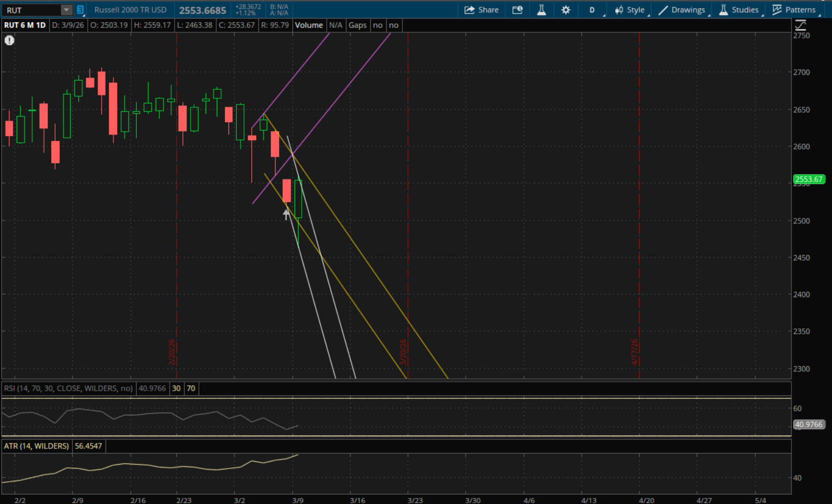Click the Patterns button
832x504 pixels.
(x=794, y=10)
